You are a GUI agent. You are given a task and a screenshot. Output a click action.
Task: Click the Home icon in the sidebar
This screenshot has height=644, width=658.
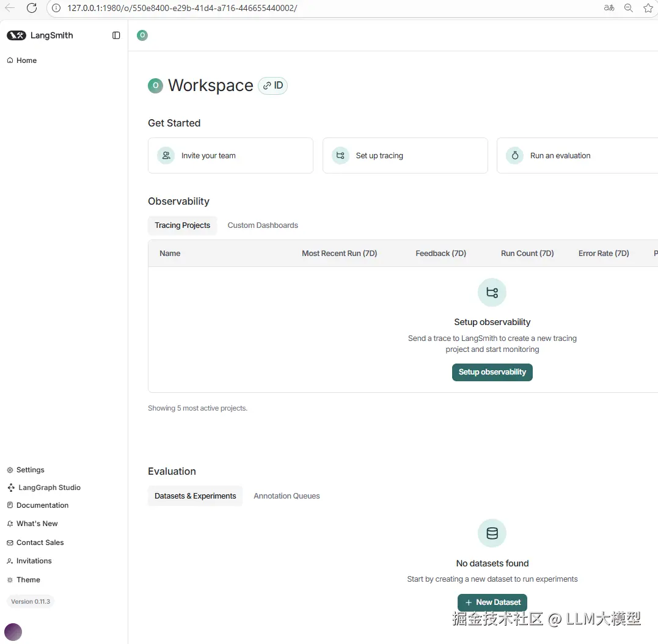tap(10, 60)
